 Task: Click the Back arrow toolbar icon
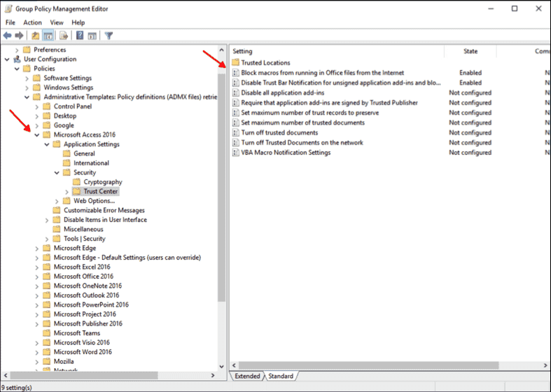8,36
